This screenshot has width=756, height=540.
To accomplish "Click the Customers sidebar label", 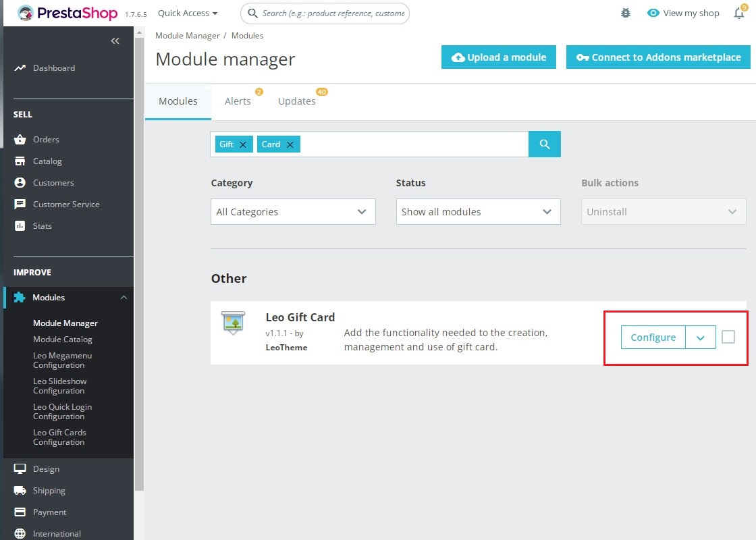I will 53,183.
